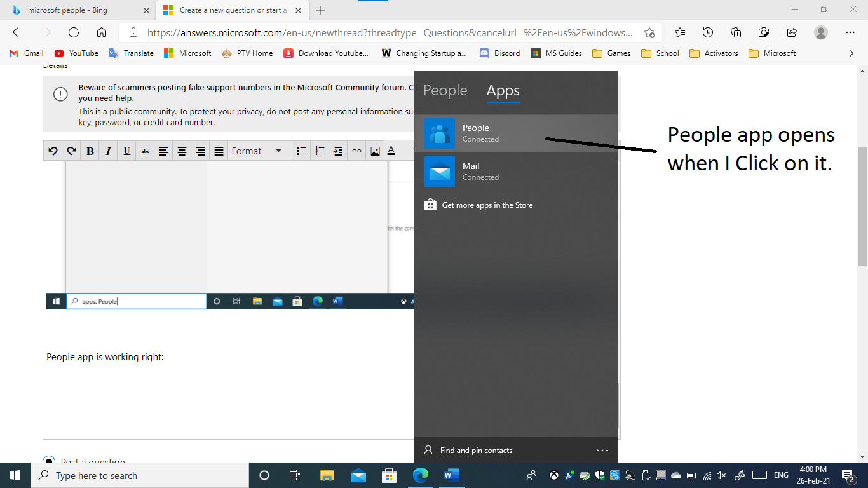Screen dimensions: 868x488
Task: Open the Translate bookmark
Action: pyautogui.click(x=132, y=53)
